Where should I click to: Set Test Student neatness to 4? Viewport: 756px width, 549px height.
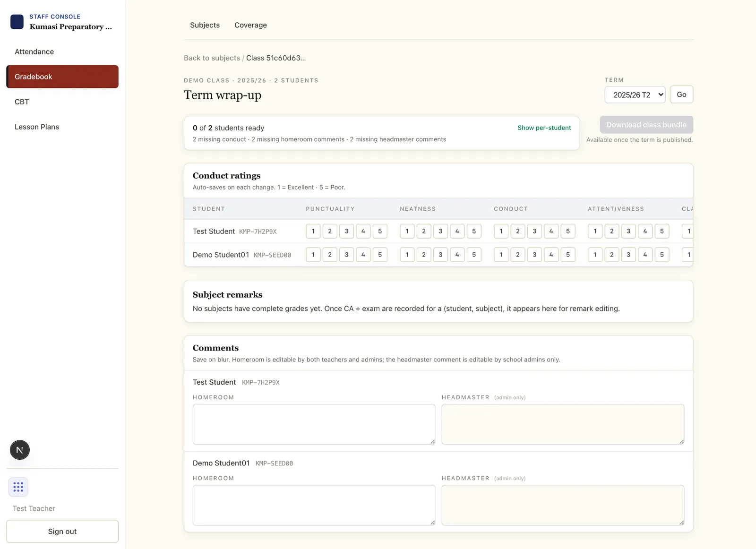click(457, 231)
